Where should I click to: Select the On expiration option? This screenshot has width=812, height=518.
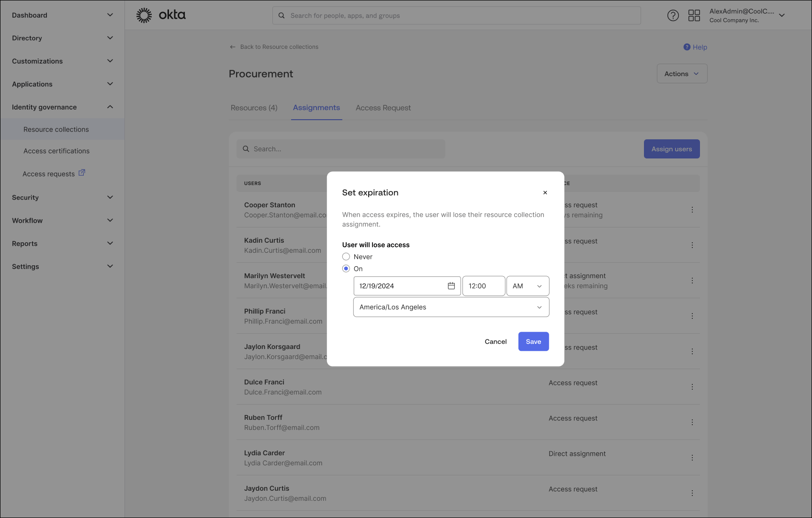point(346,269)
